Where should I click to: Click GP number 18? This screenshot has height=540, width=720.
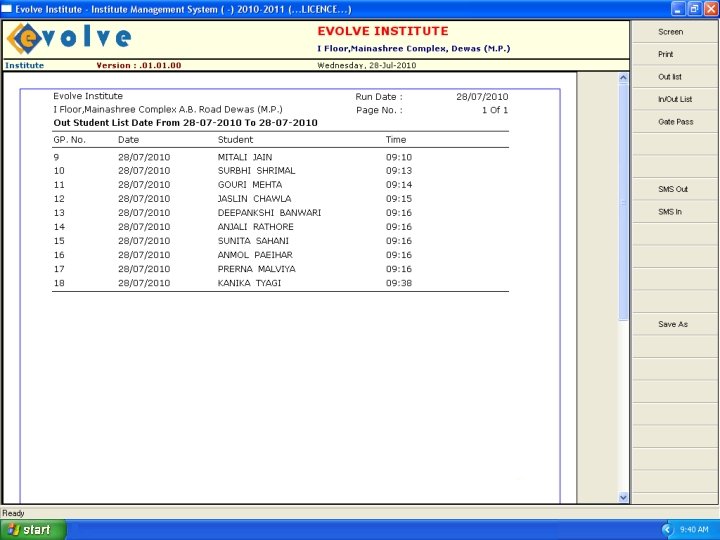pyautogui.click(x=59, y=283)
